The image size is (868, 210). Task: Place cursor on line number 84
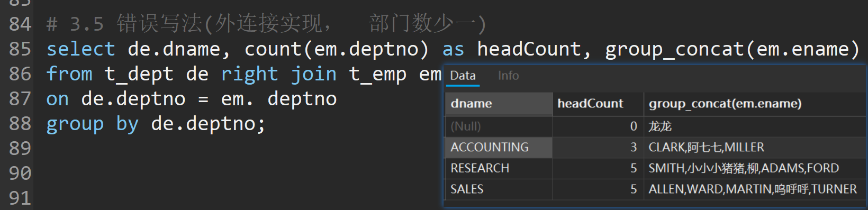(x=20, y=24)
